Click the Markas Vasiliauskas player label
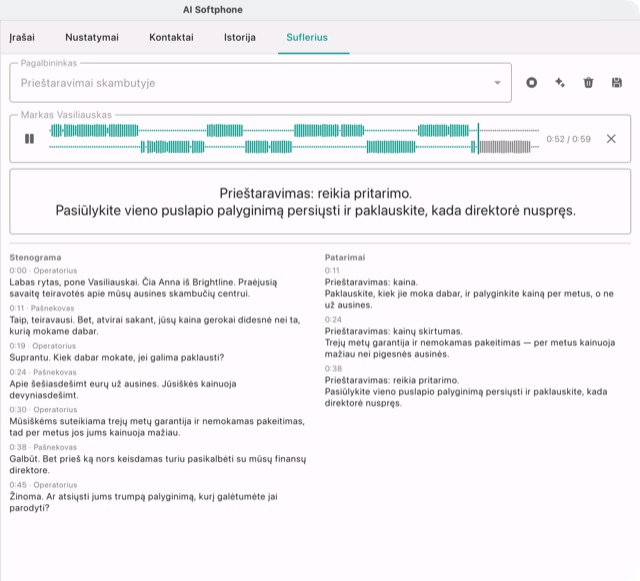The image size is (640, 581). point(66,115)
